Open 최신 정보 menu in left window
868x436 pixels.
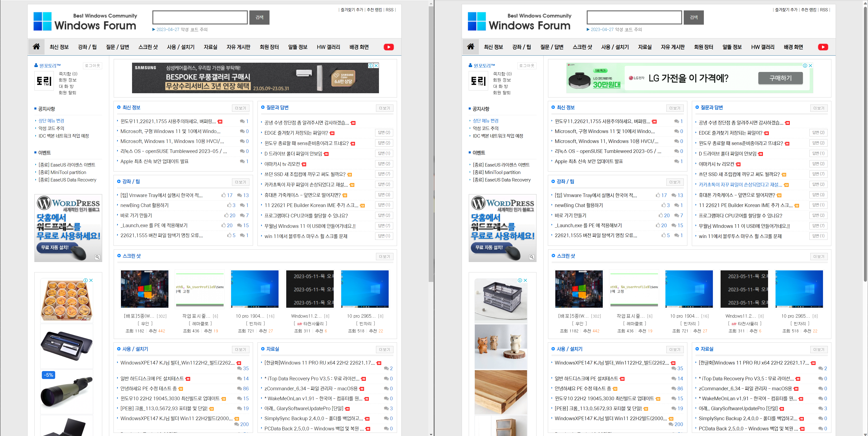pyautogui.click(x=59, y=47)
